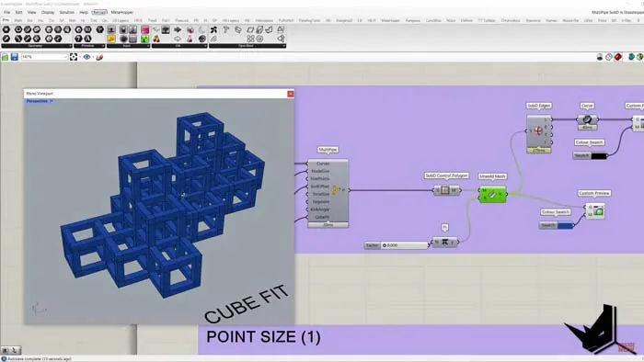644x362 pixels.
Task: Click the black pinwheel component icon
Action: 213,30
